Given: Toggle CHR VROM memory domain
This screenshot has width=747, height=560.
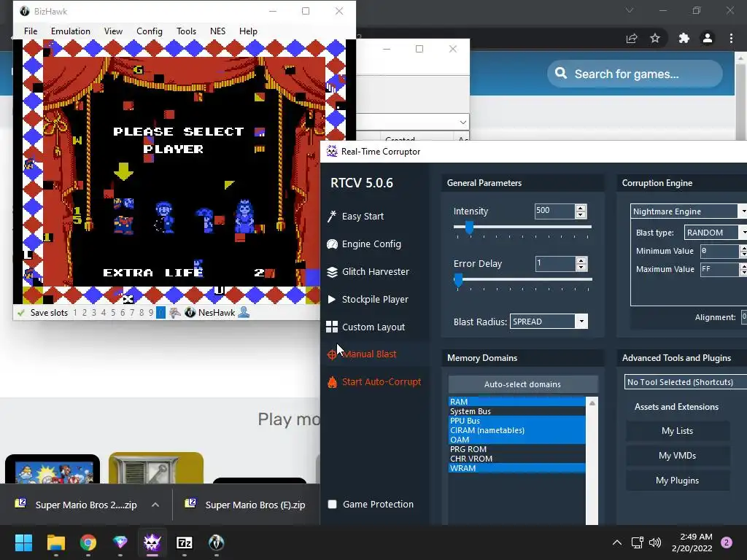Looking at the screenshot, I should coord(517,459).
